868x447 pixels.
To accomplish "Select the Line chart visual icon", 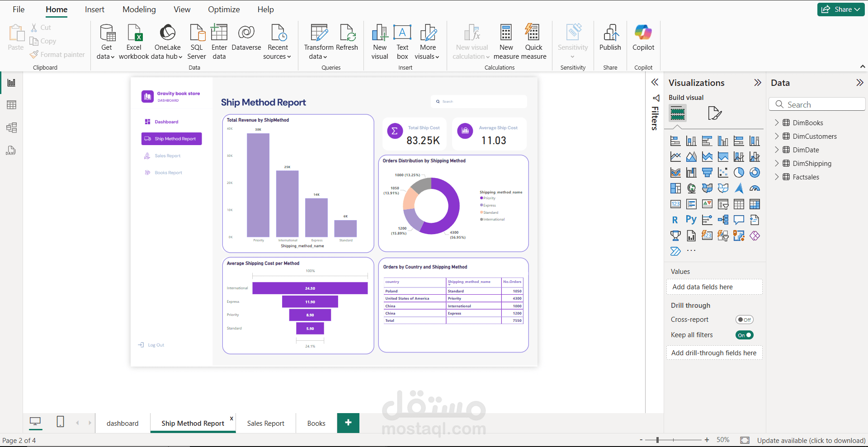I will pos(675,157).
